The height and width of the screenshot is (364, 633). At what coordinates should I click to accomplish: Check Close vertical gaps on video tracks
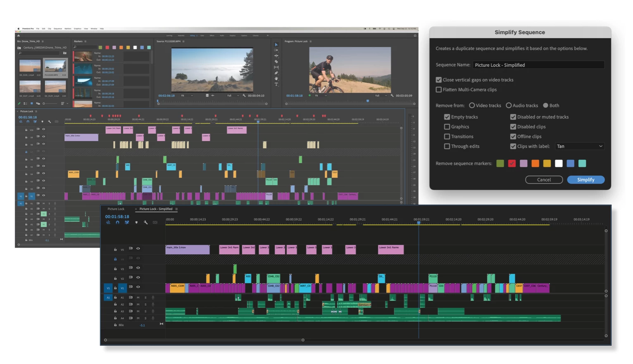[x=439, y=80]
